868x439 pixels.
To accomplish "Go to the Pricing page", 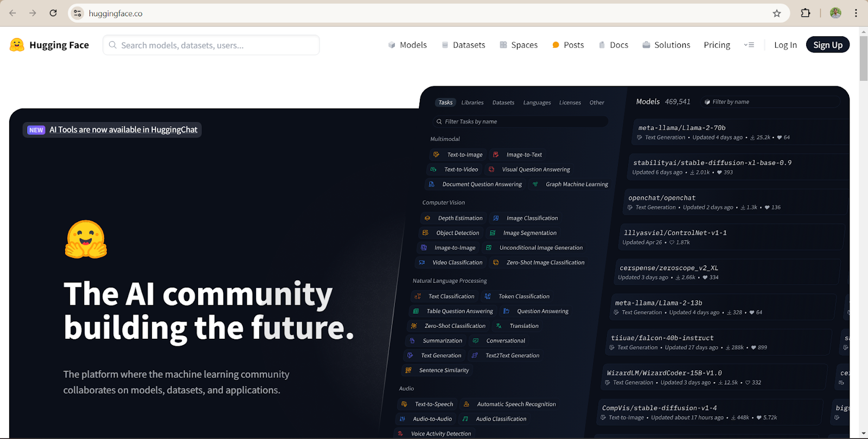I will [x=717, y=45].
